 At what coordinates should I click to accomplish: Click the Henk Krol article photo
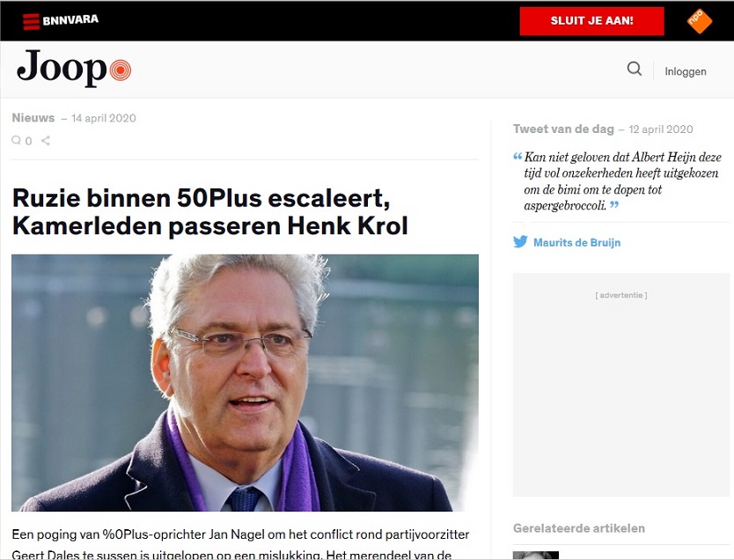point(245,382)
